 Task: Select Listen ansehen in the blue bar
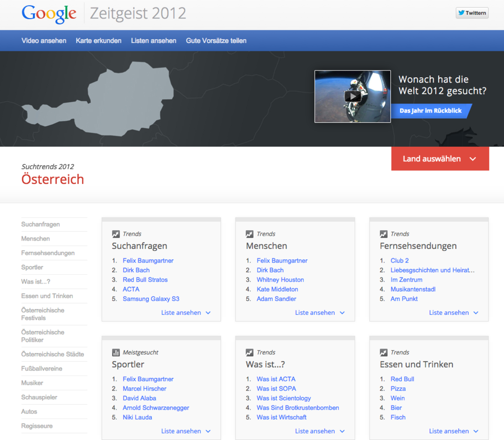pos(154,41)
